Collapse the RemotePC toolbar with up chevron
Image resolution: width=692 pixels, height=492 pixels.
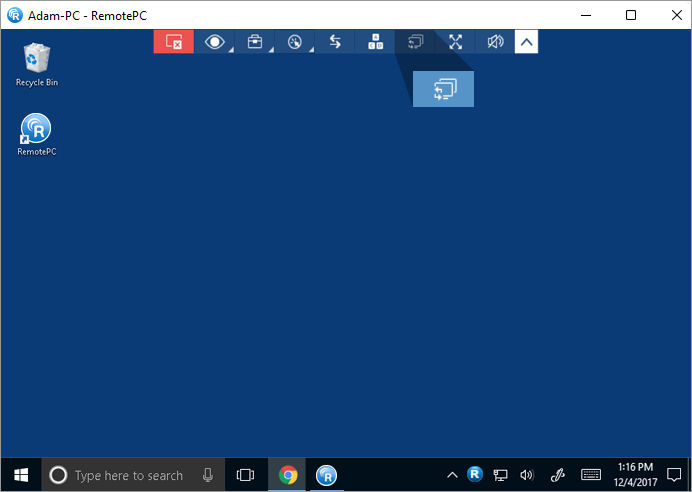[x=526, y=42]
